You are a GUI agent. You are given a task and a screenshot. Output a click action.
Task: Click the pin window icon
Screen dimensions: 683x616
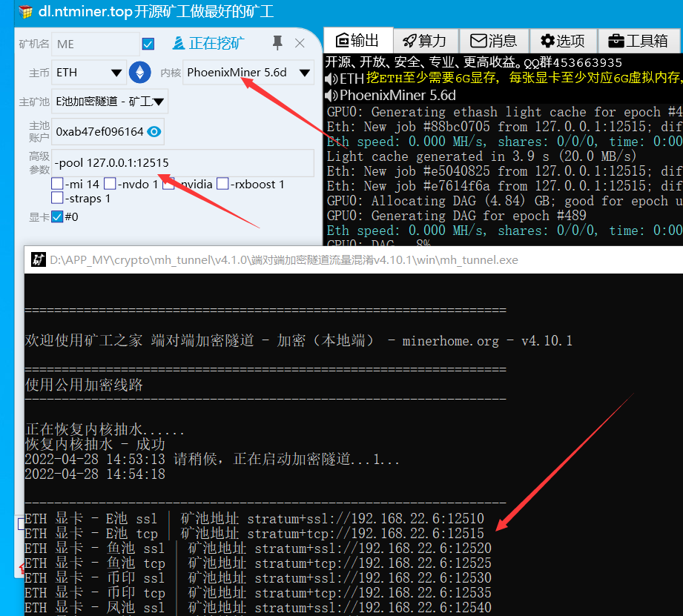click(x=277, y=43)
